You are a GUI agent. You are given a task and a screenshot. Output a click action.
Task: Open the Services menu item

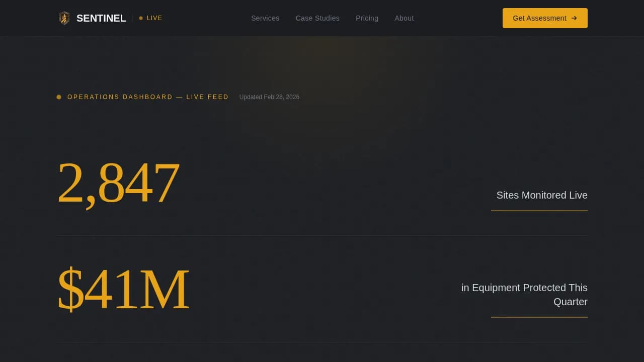point(265,18)
